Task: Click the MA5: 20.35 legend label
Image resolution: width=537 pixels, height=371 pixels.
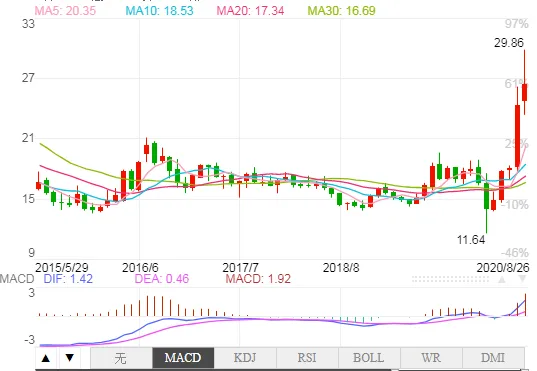Action: pos(65,10)
